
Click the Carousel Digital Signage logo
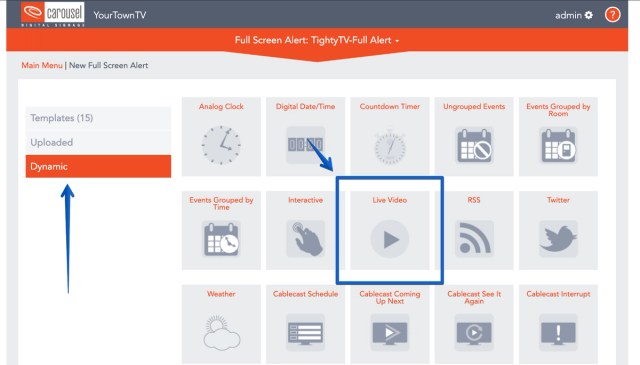(x=53, y=14)
